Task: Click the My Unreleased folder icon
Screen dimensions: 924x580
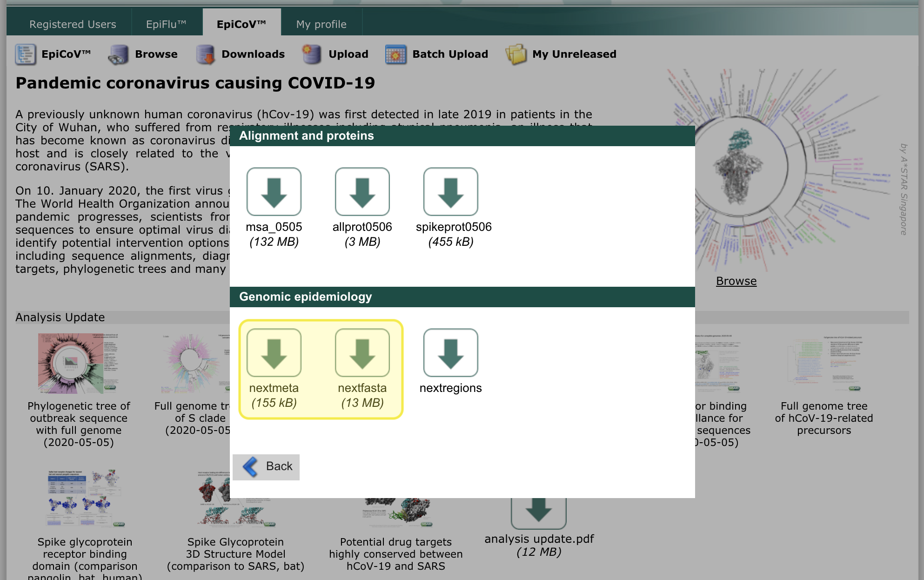Action: (516, 54)
